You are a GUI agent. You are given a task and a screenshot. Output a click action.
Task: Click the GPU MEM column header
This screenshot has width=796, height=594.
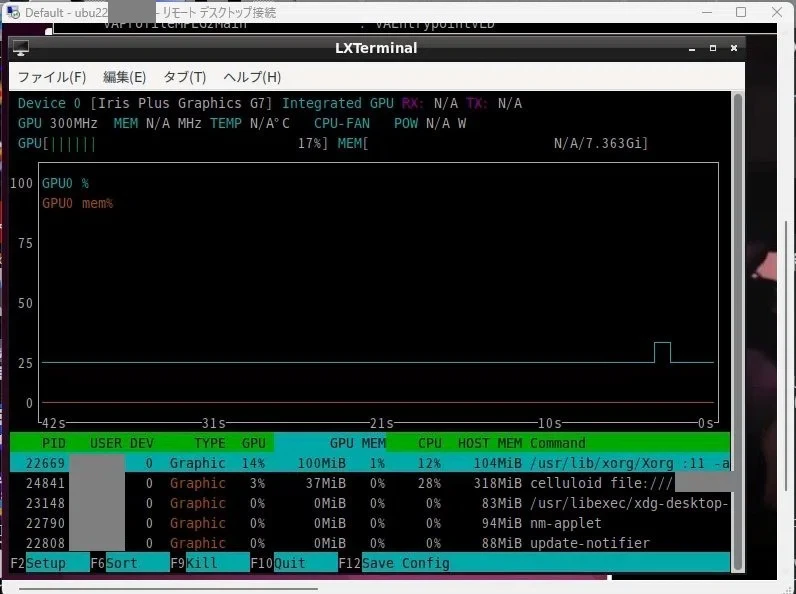click(358, 443)
